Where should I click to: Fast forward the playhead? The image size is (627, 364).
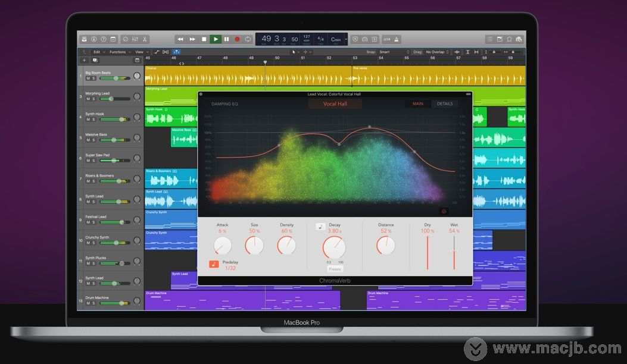[x=192, y=39]
